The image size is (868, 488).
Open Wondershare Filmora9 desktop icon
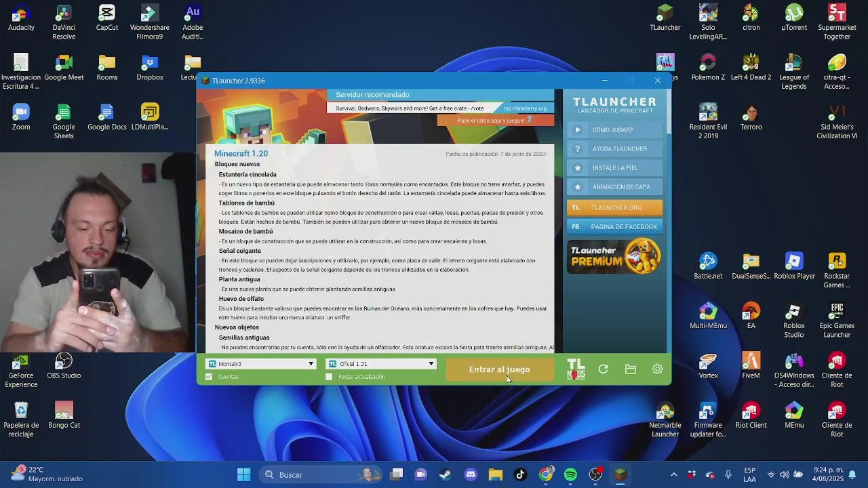[x=150, y=22]
